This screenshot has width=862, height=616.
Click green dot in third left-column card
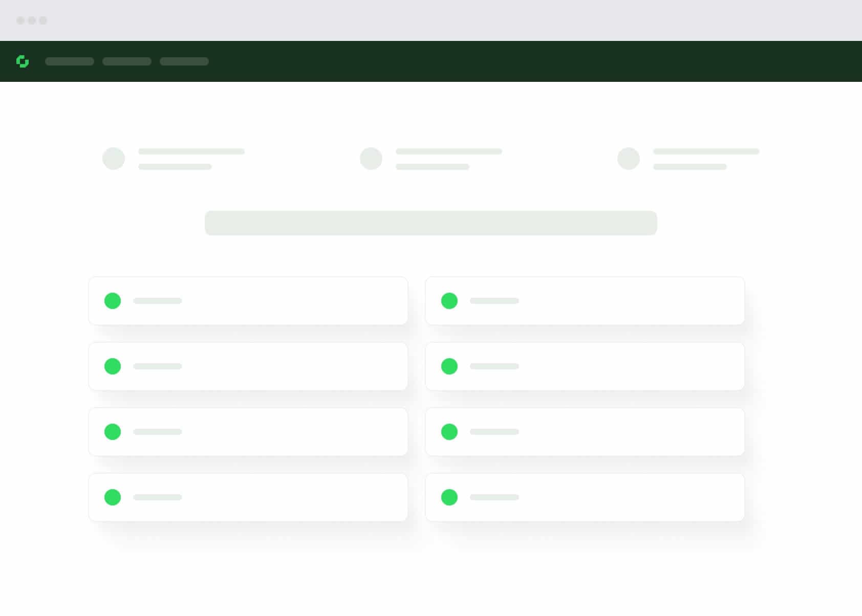pos(113,432)
